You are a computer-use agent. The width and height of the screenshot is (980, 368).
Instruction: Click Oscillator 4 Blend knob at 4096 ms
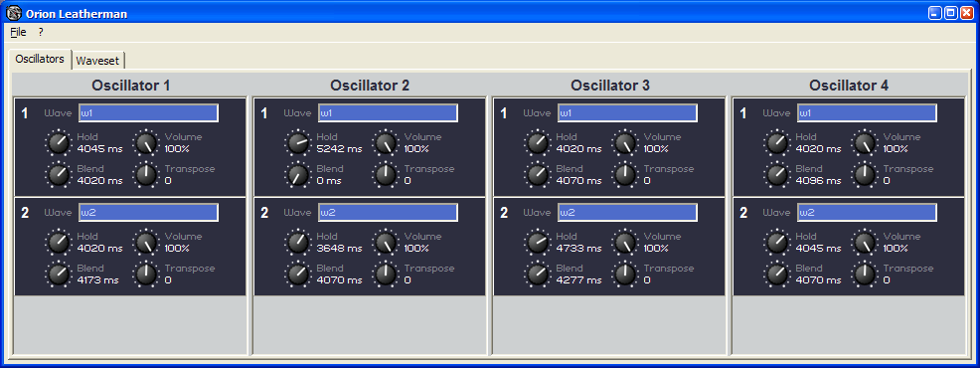click(777, 175)
